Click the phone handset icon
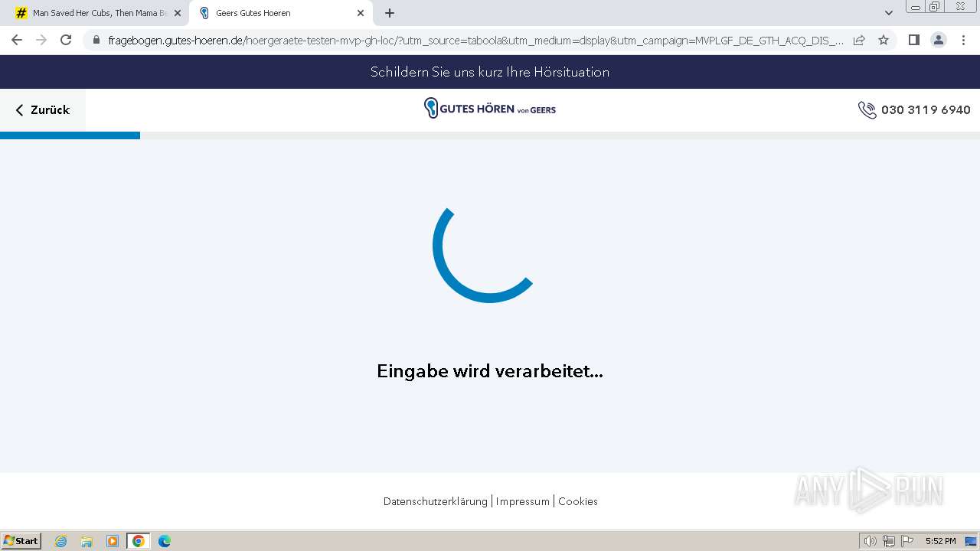The image size is (980, 551). coord(867,110)
